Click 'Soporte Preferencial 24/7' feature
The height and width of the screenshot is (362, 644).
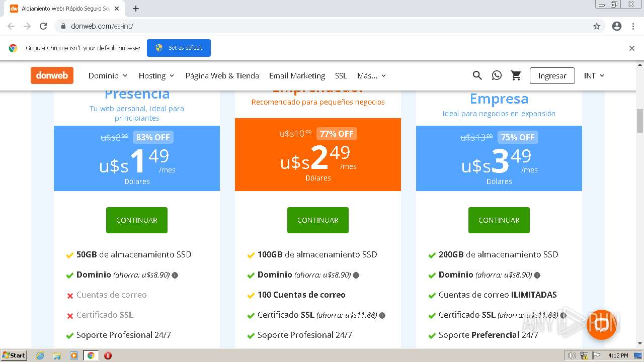tap(489, 335)
